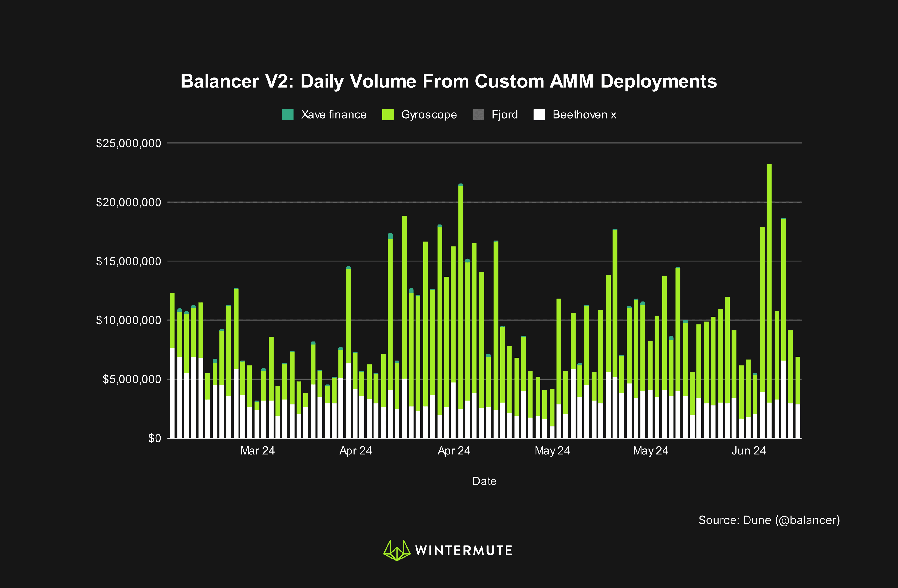Select the 'Fjord' legend label
The height and width of the screenshot is (588, 898).
pos(504,115)
